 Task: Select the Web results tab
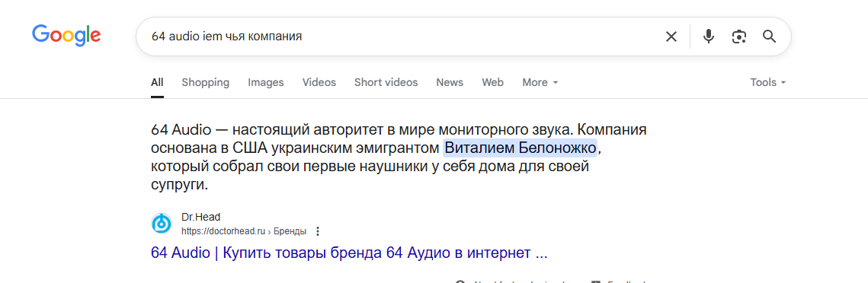tap(492, 82)
